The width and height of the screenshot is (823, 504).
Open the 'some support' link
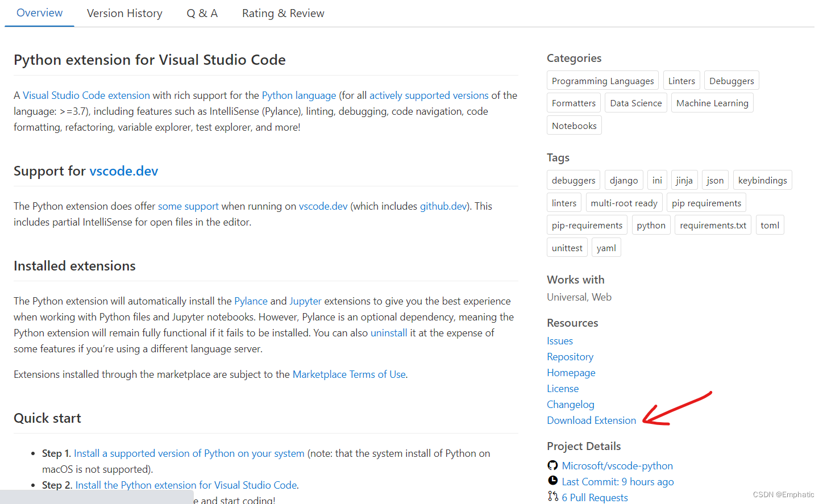tap(188, 206)
